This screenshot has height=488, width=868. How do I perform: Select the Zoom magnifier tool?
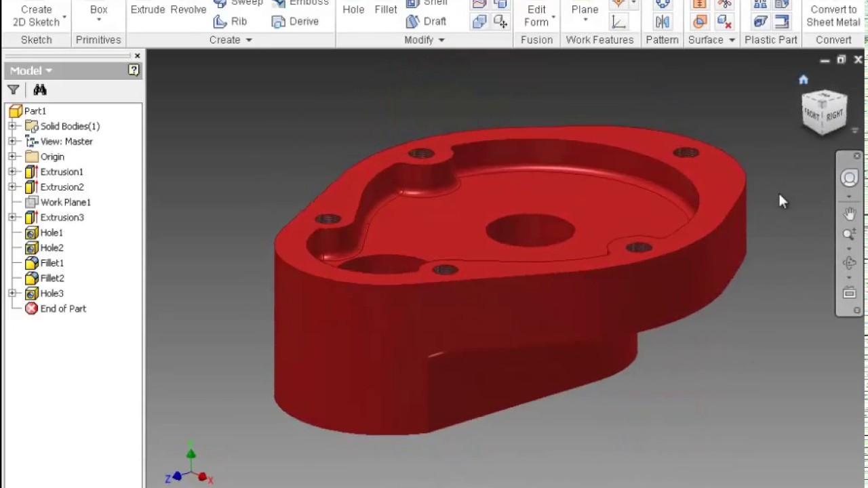(x=849, y=235)
